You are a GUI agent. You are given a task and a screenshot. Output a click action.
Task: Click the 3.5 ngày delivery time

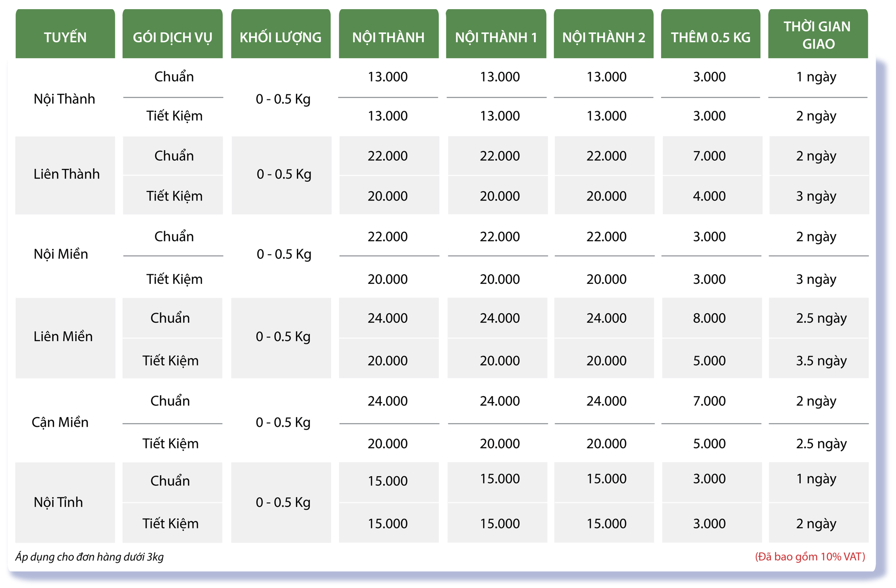(821, 361)
